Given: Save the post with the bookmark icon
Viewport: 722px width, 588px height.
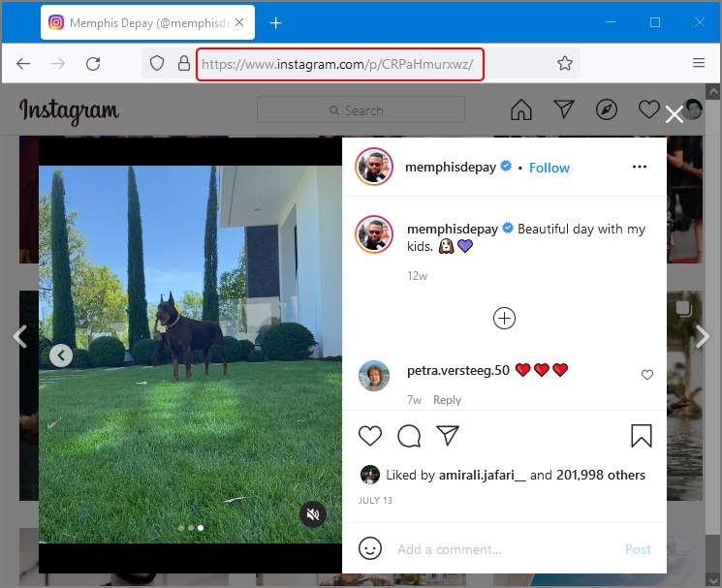Looking at the screenshot, I should click(x=641, y=436).
